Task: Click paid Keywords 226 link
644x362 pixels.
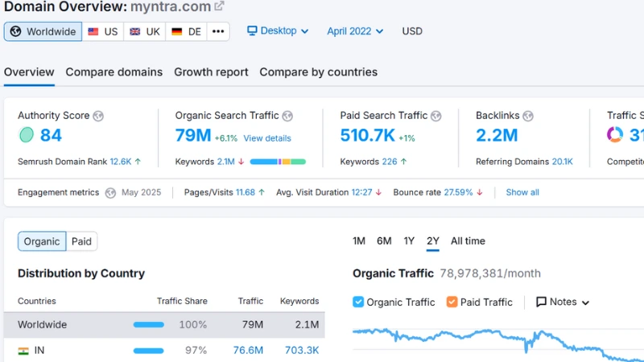Action: tap(390, 162)
